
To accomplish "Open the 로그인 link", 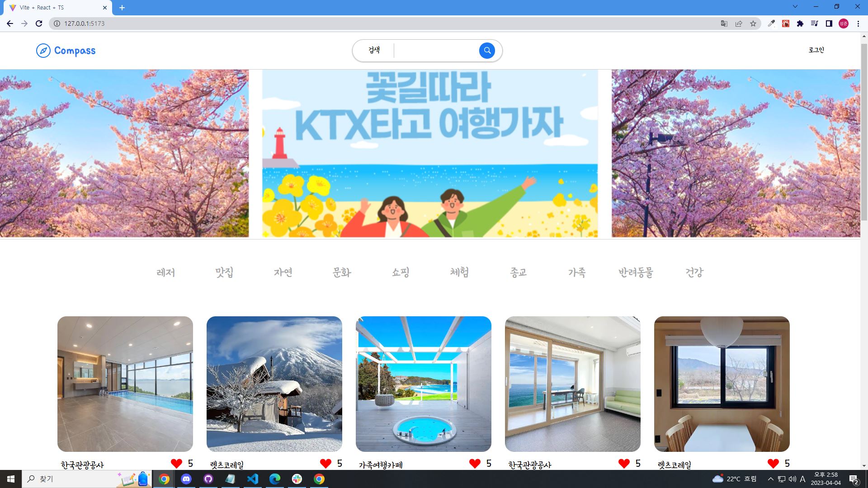I will click(x=816, y=50).
